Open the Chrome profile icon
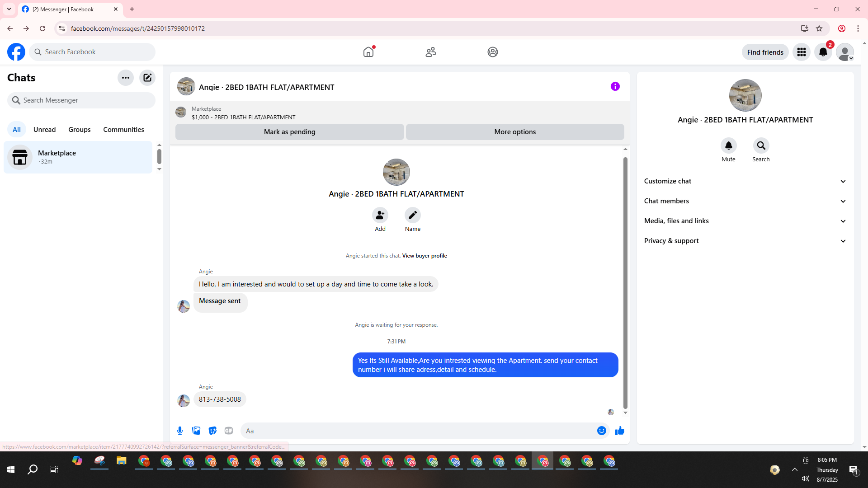868x488 pixels. coord(842,28)
